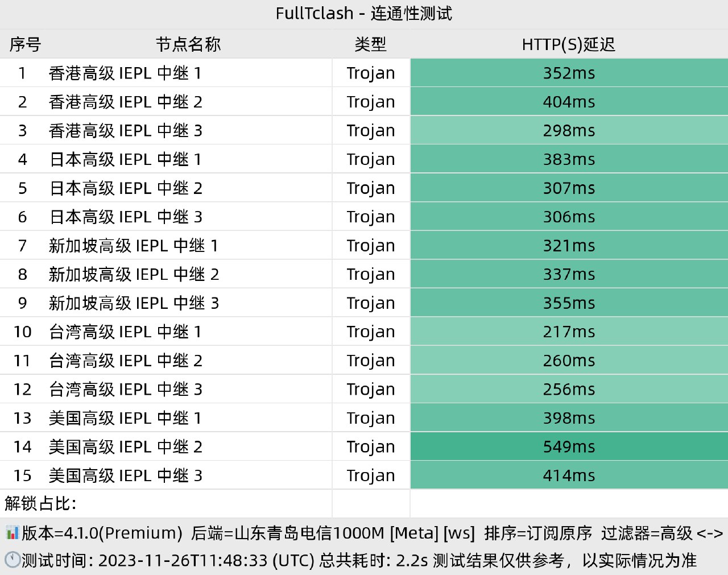The height and width of the screenshot is (575, 728).
Task: Click the 352ms latency cell
Action: 569,73
